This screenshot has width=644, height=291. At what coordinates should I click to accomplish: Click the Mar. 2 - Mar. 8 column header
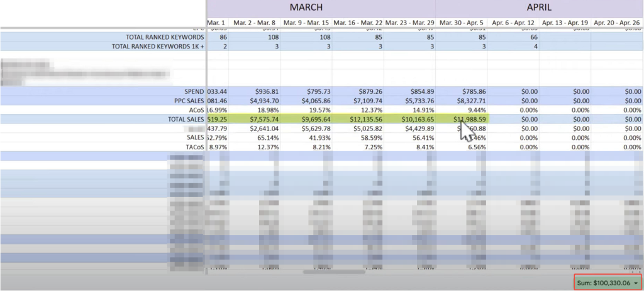click(x=254, y=23)
